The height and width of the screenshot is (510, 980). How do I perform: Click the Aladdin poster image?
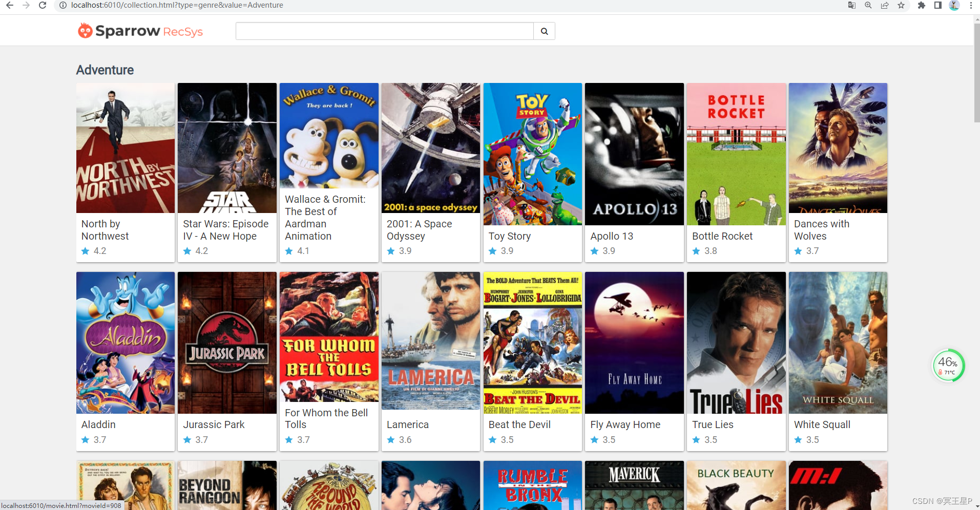(126, 343)
